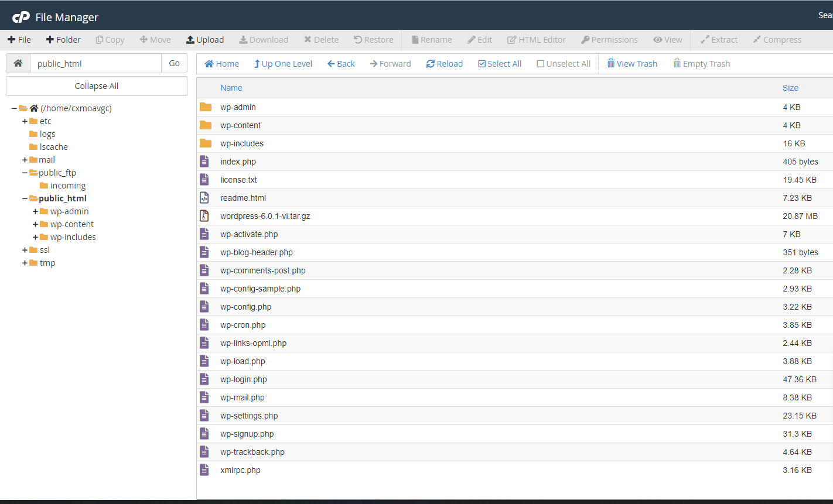The image size is (833, 504).
Task: Sort files by Name column header
Action: coord(231,88)
